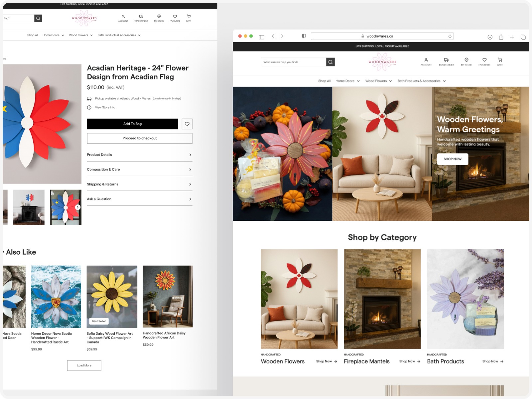The height and width of the screenshot is (399, 532).
Task: Click the Safari share icon
Action: click(501, 37)
